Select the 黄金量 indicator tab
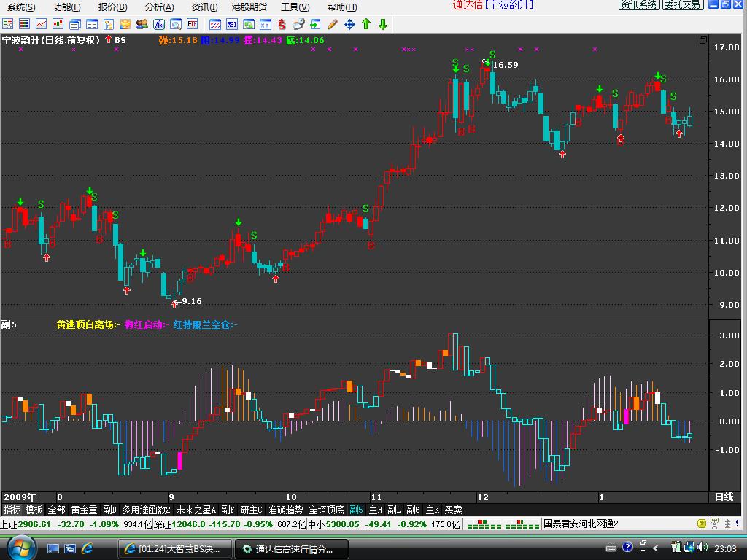This screenshot has width=747, height=560. pyautogui.click(x=84, y=510)
